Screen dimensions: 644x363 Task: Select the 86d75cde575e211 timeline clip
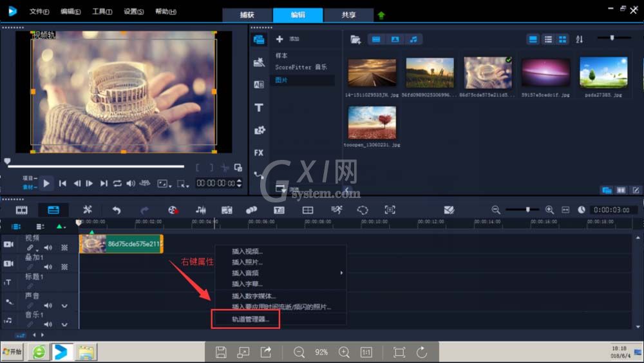(x=121, y=244)
